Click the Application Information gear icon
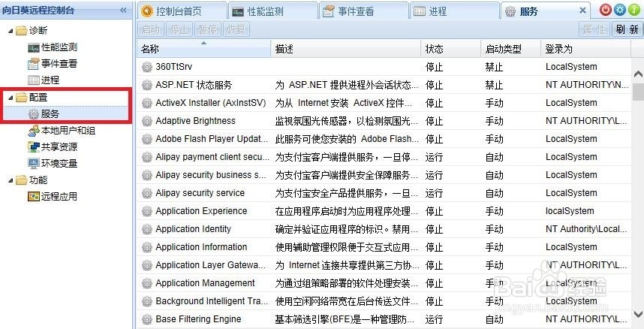Viewport: 644px width, 329px height. pos(146,248)
